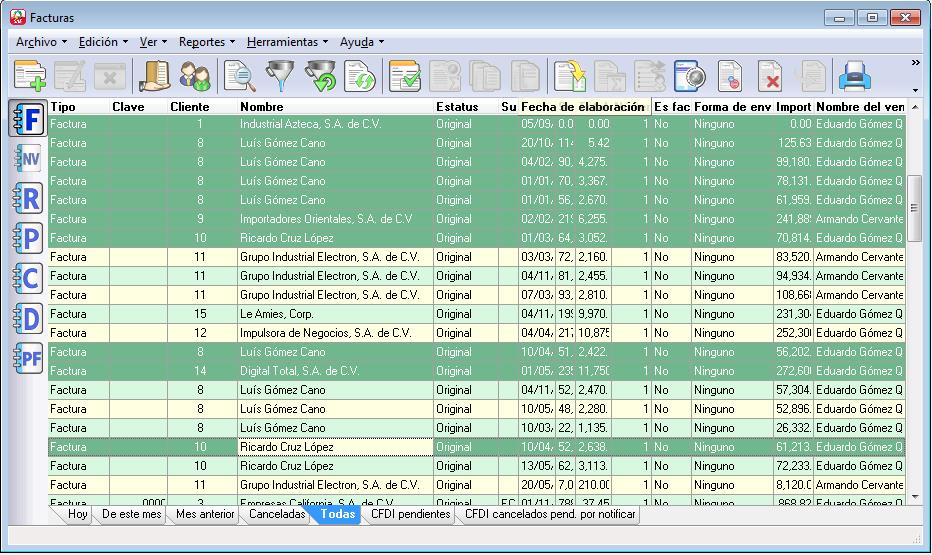Switch to the De este mes tab
Image resolution: width=932 pixels, height=555 pixels.
131,514
